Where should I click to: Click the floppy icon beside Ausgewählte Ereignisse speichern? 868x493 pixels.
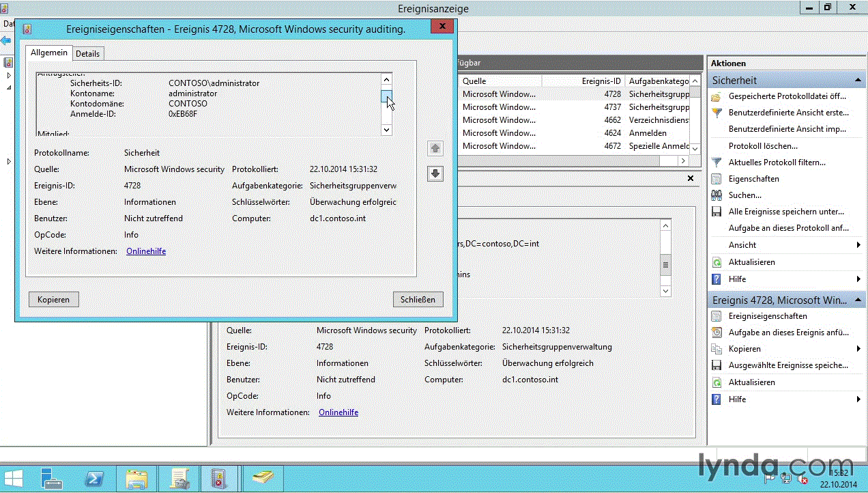(x=716, y=365)
